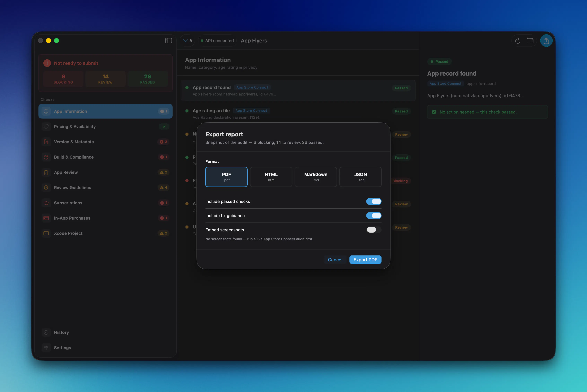This screenshot has width=587, height=392.
Task: Click the Review Guidelines warning badge 4
Action: click(164, 188)
